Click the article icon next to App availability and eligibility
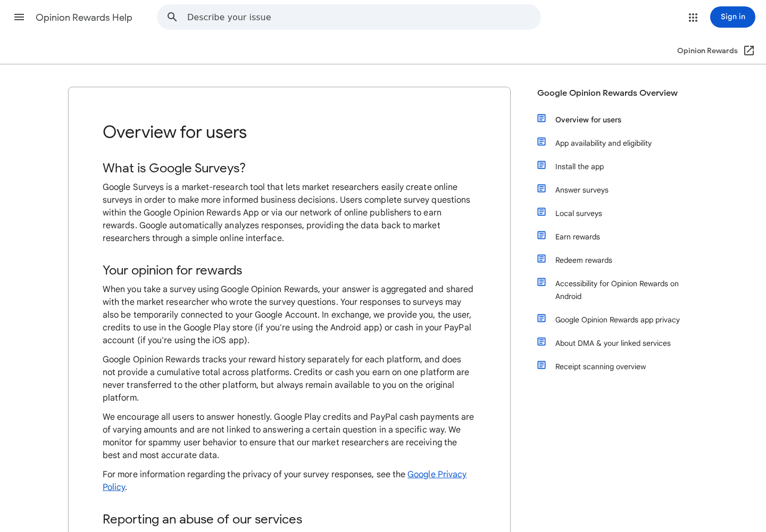The width and height of the screenshot is (766, 532). [x=542, y=142]
